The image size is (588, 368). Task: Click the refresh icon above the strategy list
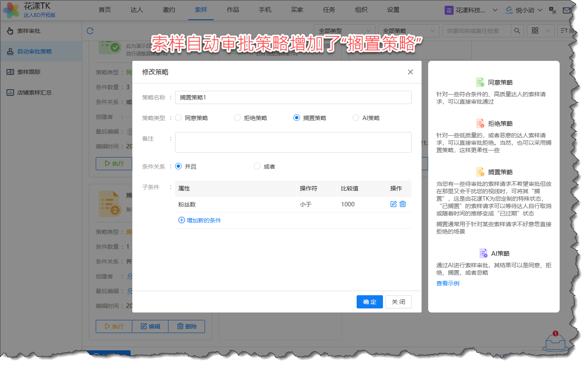pos(90,31)
